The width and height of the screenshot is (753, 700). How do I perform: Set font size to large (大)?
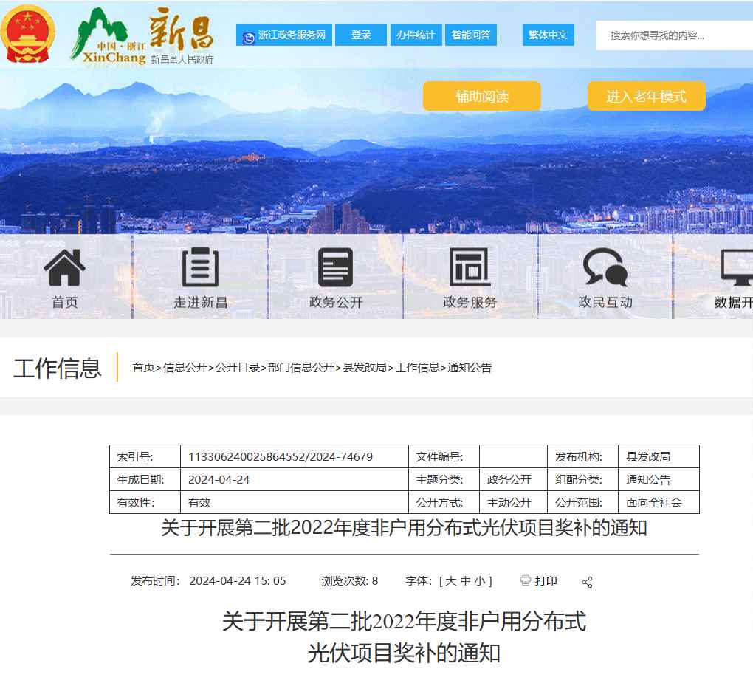[450, 581]
